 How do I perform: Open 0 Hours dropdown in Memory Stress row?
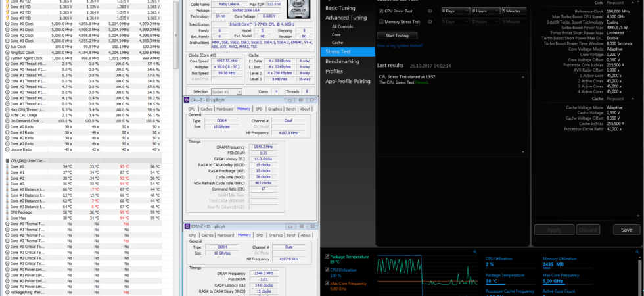tap(486, 22)
